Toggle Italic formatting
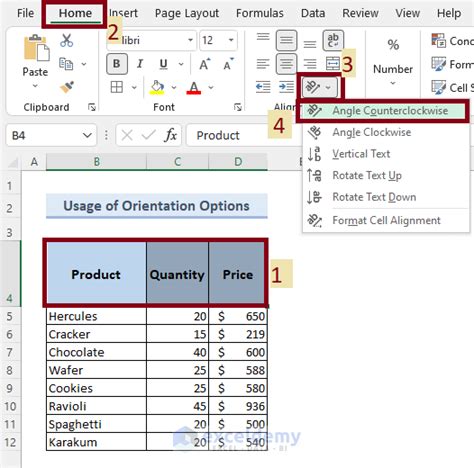 coord(140,64)
